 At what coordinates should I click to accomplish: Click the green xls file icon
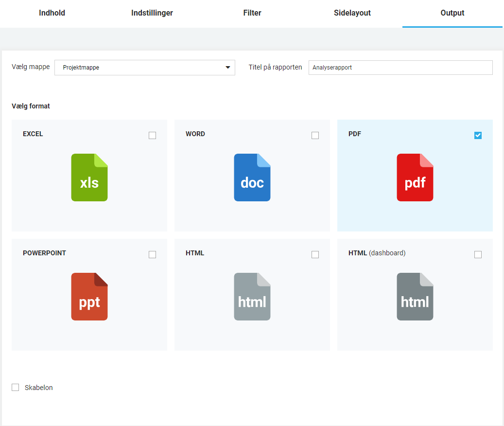coord(89,177)
